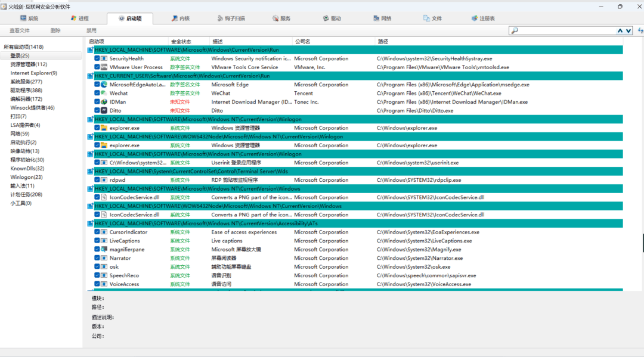644x357 pixels.
Task: Uncheck the Wechat startup item checkbox
Action: point(97,93)
